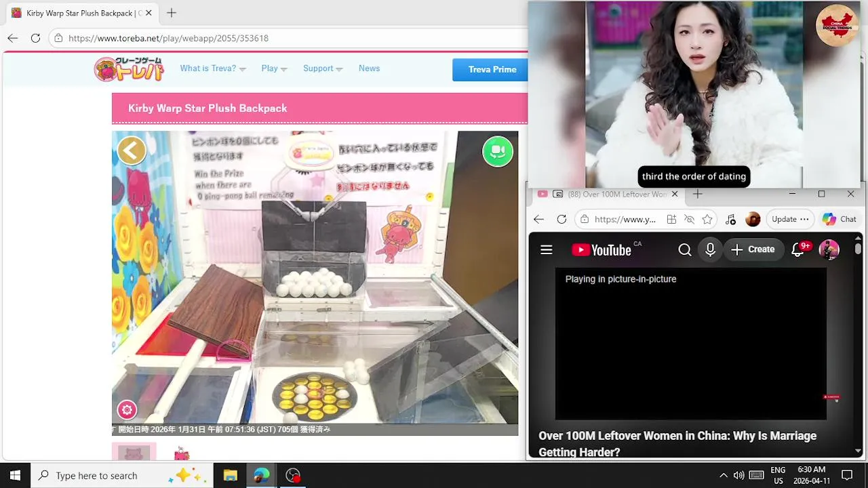This screenshot has height=488, width=868.
Task: Go back in the Toreba browser window
Action: (x=13, y=38)
